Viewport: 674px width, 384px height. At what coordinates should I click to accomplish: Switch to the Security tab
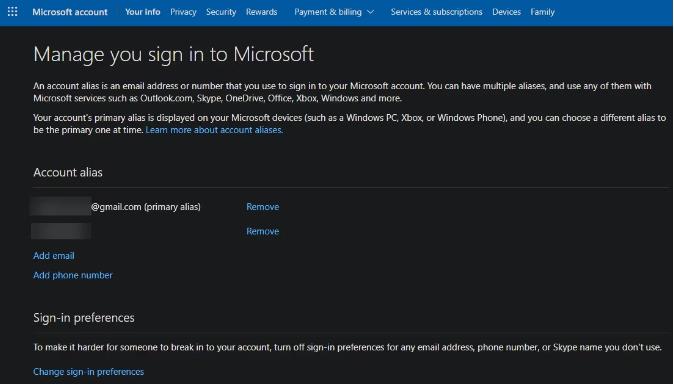(x=221, y=12)
